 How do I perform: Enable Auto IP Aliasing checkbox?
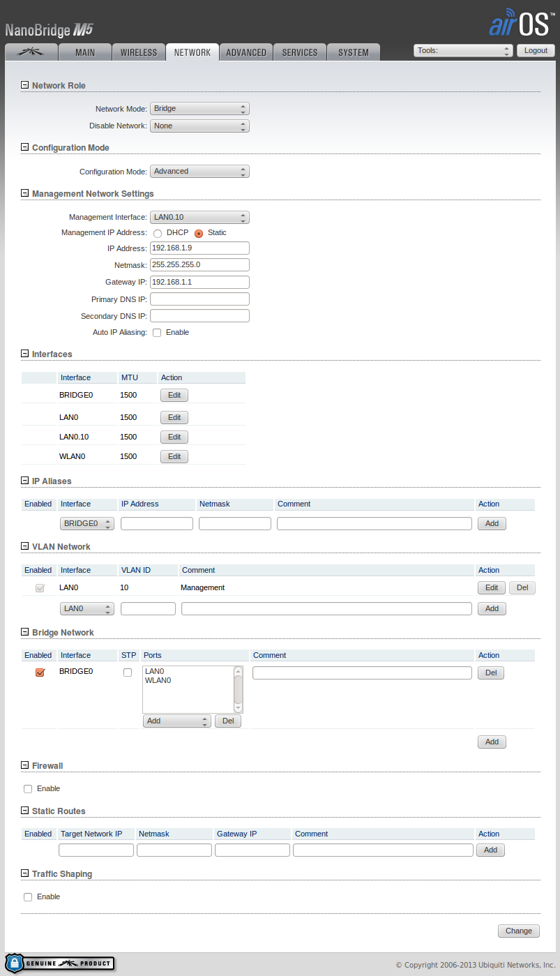157,333
